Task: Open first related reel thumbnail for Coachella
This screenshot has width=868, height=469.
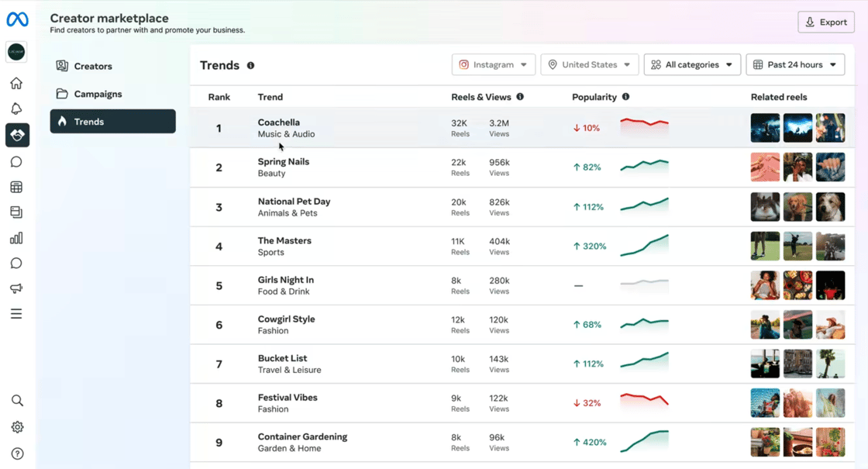Action: [x=765, y=128]
